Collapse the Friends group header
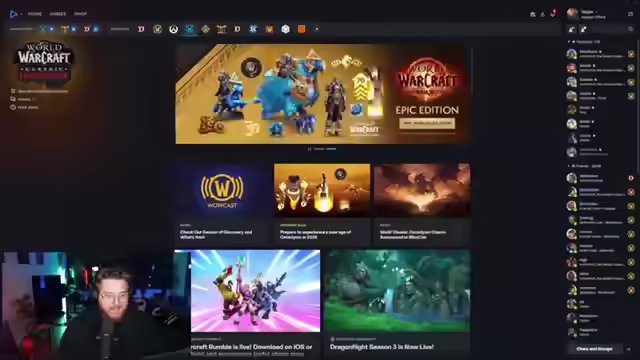The image size is (640, 360). pos(584,166)
